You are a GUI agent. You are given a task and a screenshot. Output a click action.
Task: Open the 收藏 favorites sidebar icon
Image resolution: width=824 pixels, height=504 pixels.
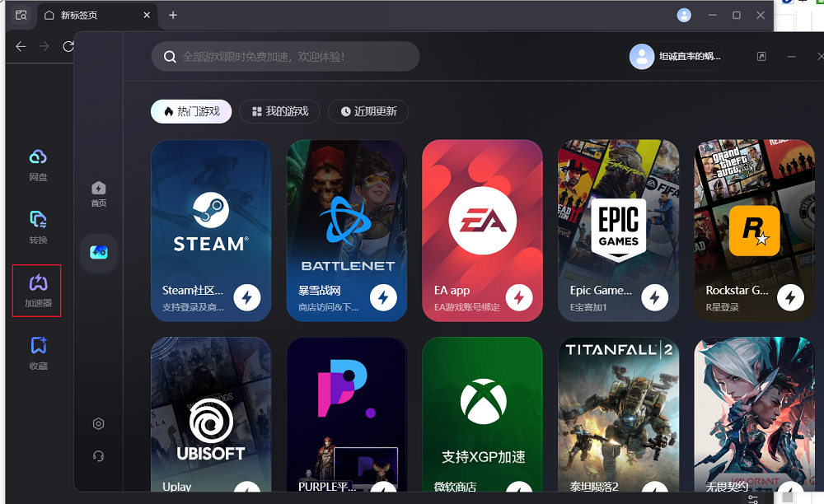38,352
